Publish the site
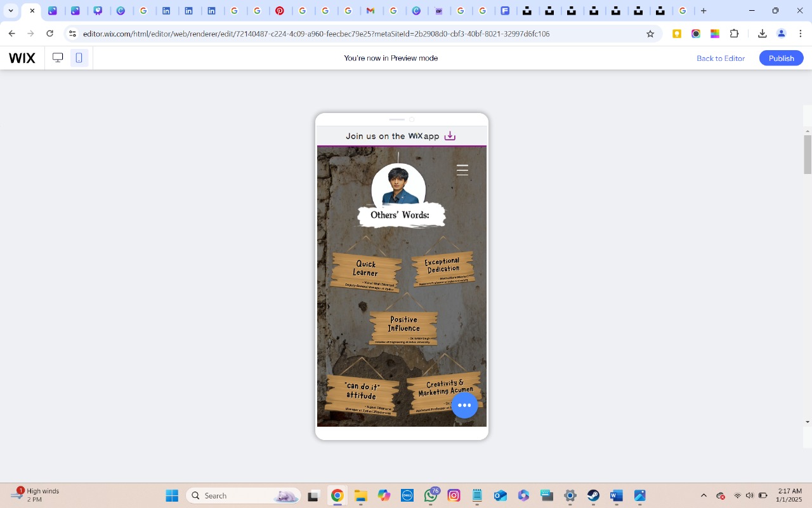812x508 pixels. tap(781, 58)
